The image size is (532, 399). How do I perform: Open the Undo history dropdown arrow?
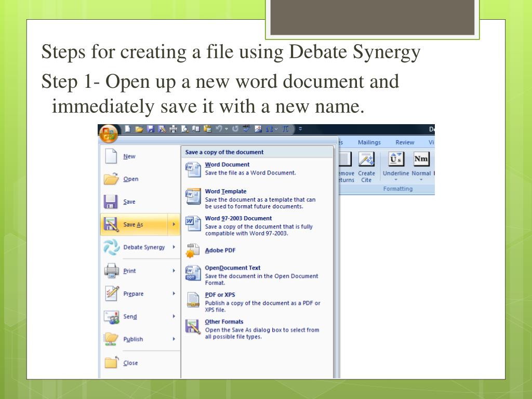(227, 129)
